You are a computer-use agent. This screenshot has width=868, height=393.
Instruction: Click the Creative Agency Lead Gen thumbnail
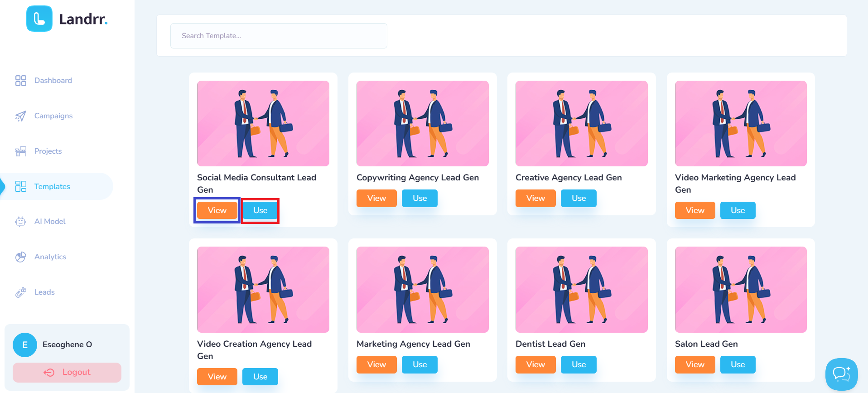(582, 123)
